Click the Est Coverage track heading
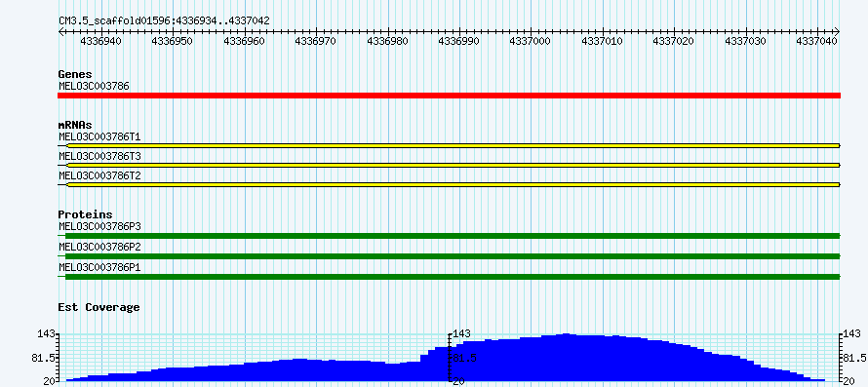This screenshot has width=868, height=387. coord(99,307)
